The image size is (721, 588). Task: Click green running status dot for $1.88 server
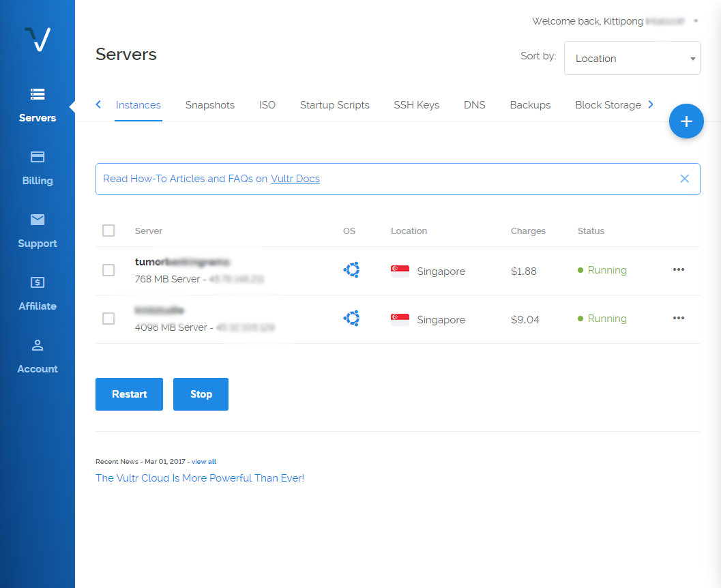[x=580, y=270]
